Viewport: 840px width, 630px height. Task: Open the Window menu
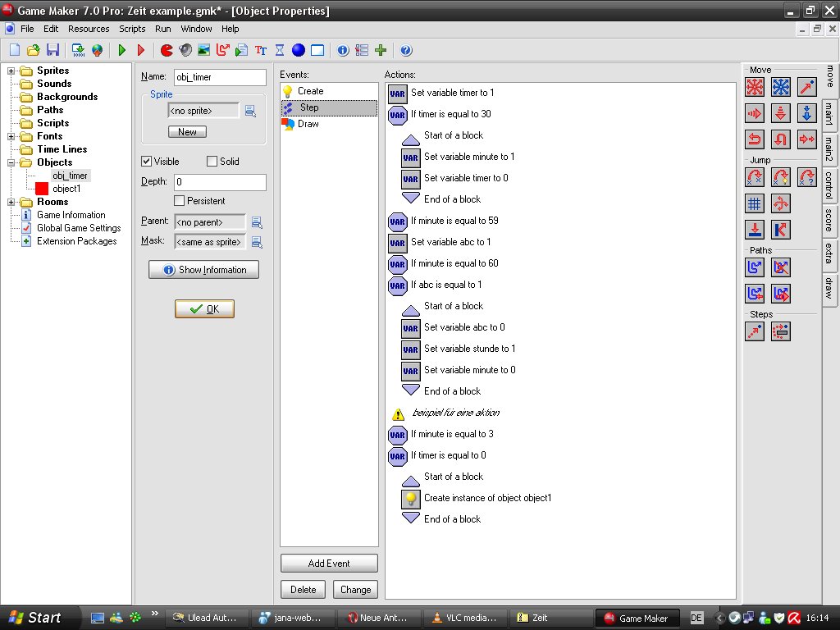pos(196,29)
